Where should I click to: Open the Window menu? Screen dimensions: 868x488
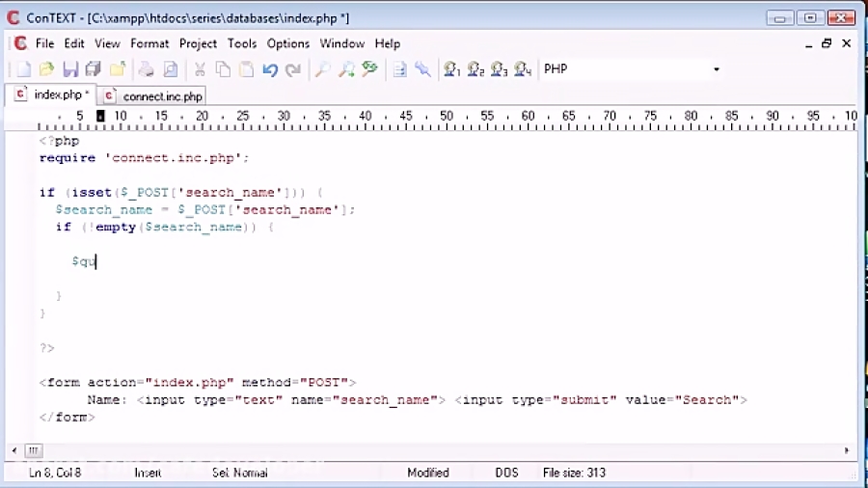pyautogui.click(x=342, y=43)
